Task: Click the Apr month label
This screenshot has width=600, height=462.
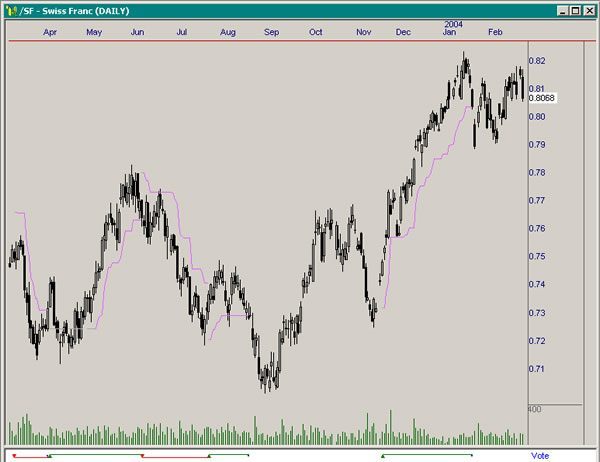Action: pos(50,32)
